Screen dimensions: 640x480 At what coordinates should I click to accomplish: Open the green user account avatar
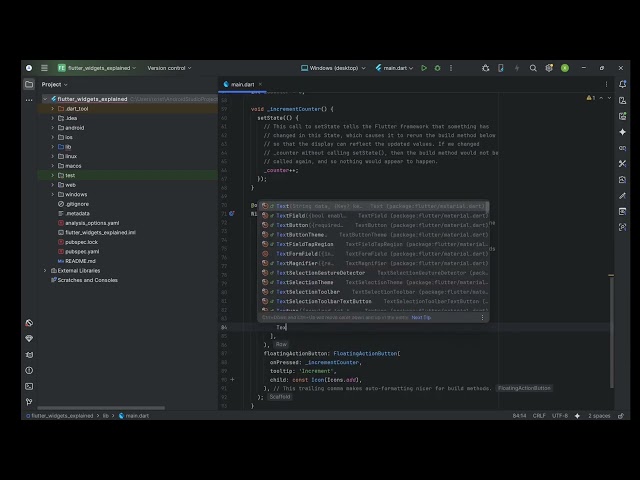(565, 68)
